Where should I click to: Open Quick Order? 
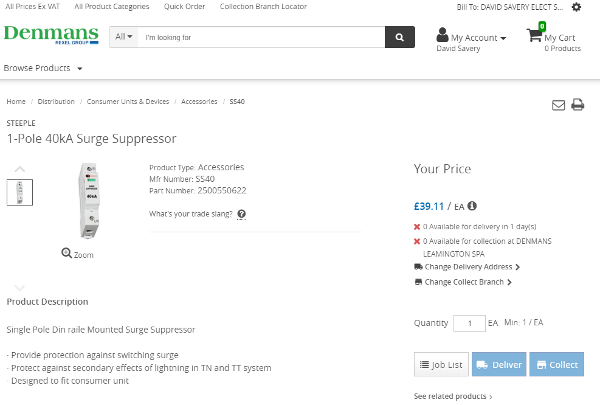(x=184, y=7)
